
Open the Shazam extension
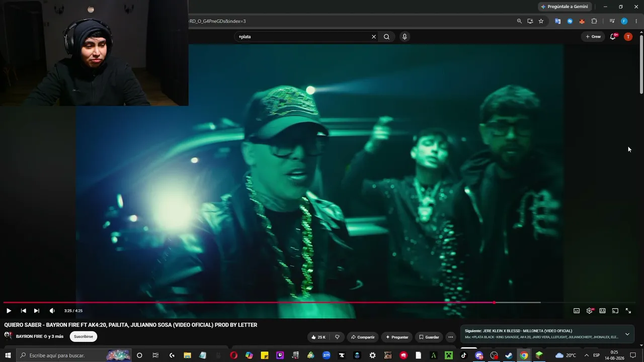tap(570, 21)
